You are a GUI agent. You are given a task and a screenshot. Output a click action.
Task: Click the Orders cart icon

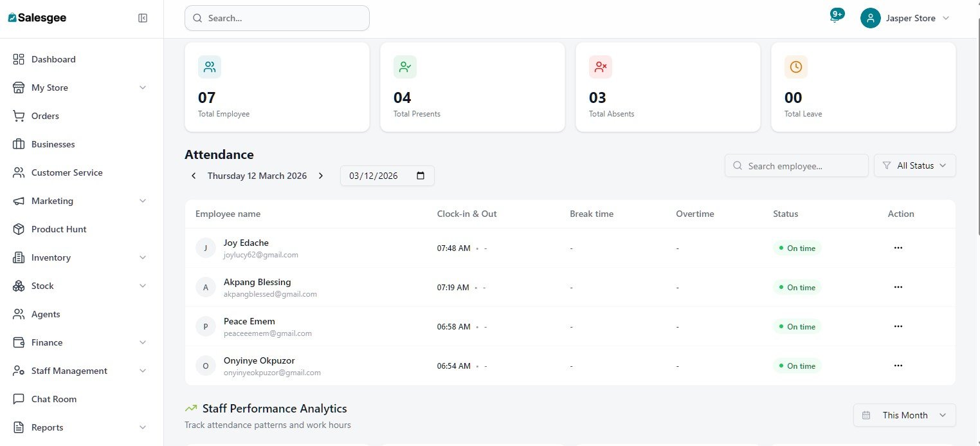pos(19,115)
